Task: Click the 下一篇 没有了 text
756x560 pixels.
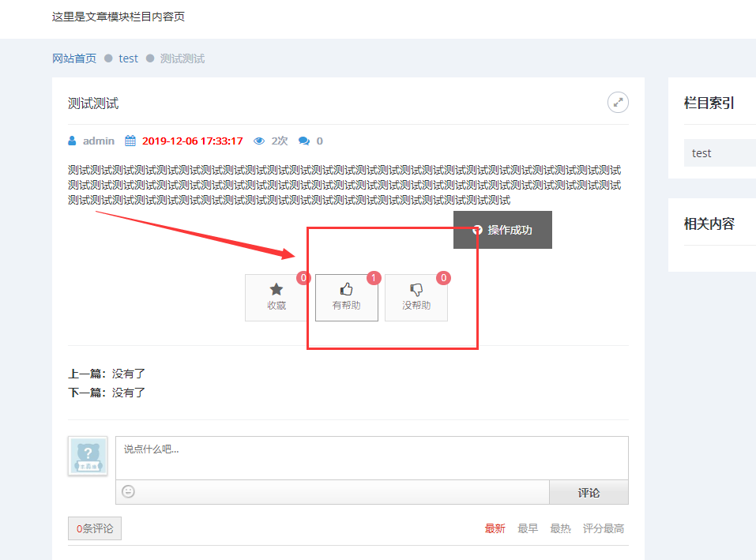Action: click(x=107, y=393)
